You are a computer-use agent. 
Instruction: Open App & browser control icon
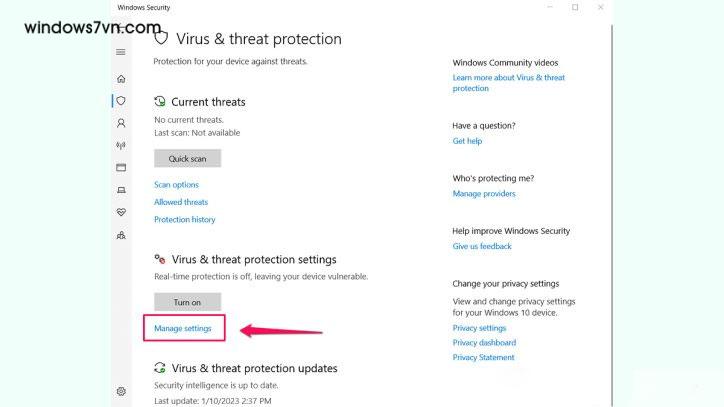tap(121, 167)
